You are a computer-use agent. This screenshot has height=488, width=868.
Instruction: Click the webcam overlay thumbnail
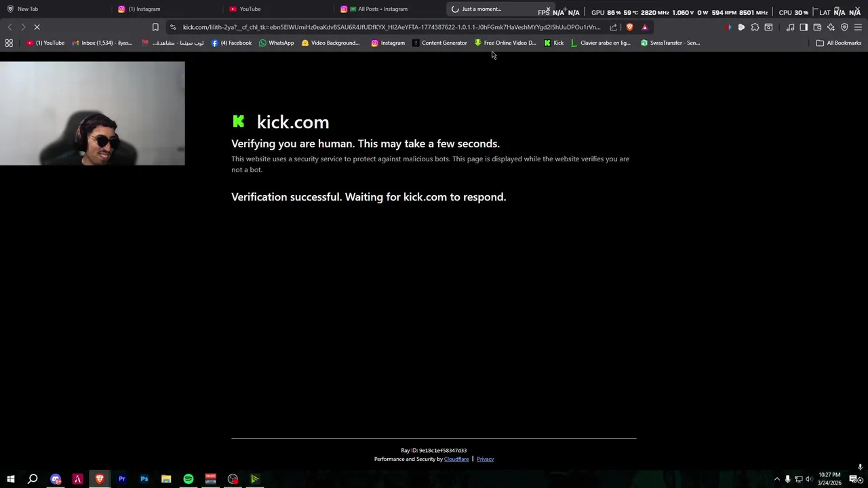tap(92, 113)
